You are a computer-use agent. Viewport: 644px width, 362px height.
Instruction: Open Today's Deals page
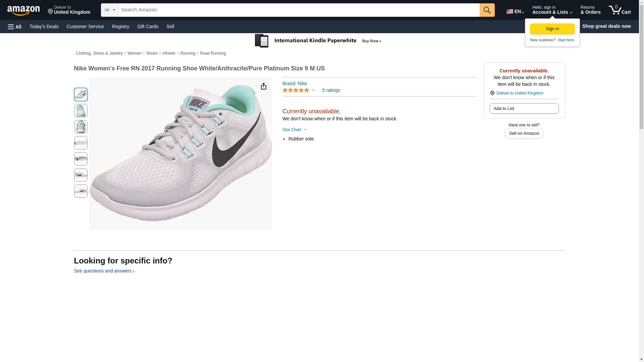[44, 26]
